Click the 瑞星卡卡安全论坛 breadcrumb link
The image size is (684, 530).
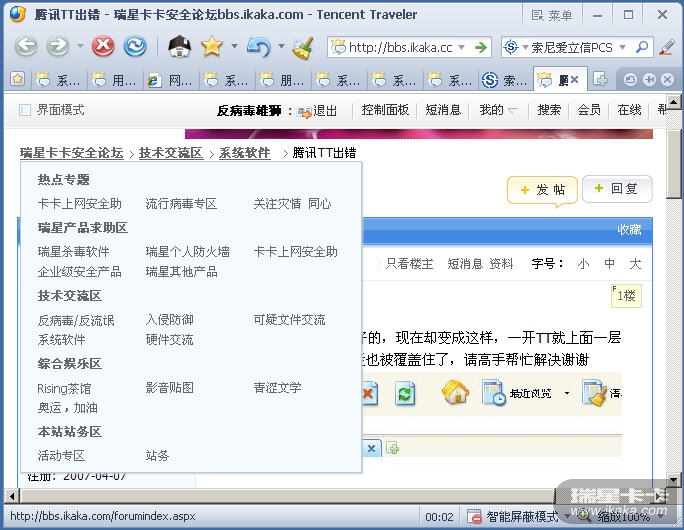pyautogui.click(x=72, y=153)
